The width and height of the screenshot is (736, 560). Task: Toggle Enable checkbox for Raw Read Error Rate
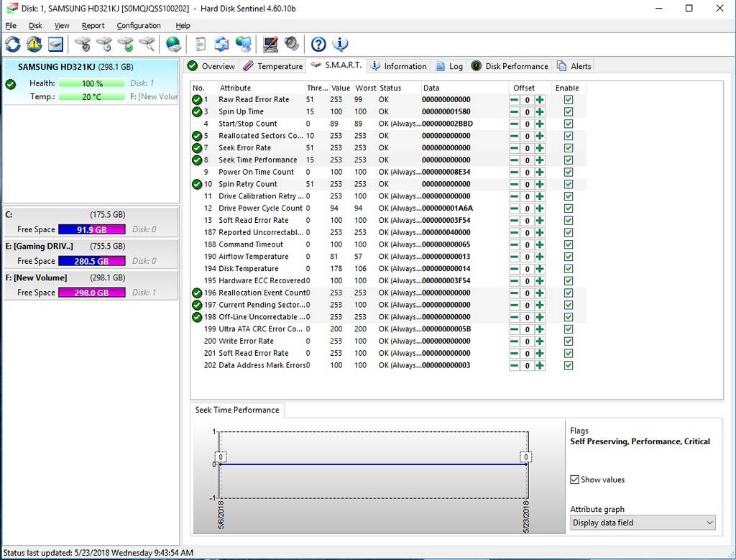[569, 99]
